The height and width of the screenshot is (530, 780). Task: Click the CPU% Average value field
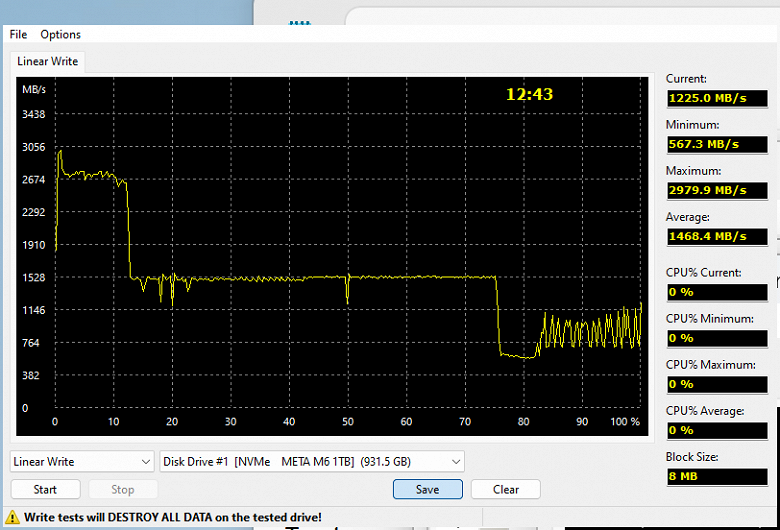(717, 430)
